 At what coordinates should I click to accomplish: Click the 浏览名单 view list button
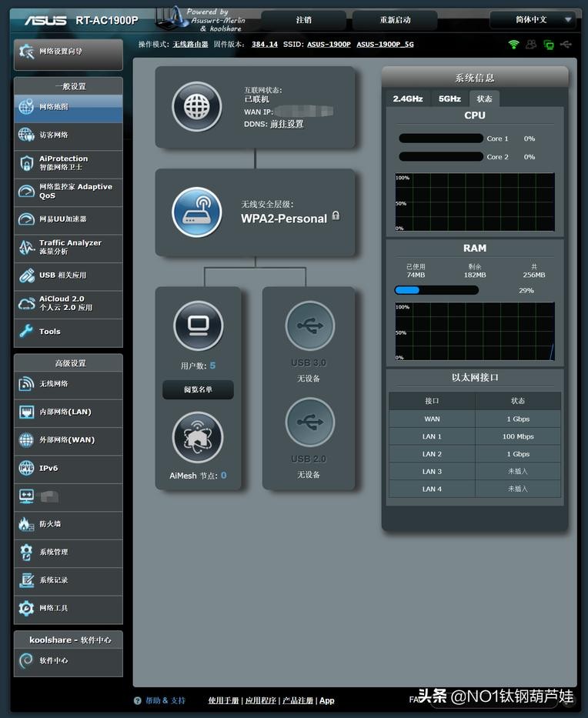click(x=198, y=389)
